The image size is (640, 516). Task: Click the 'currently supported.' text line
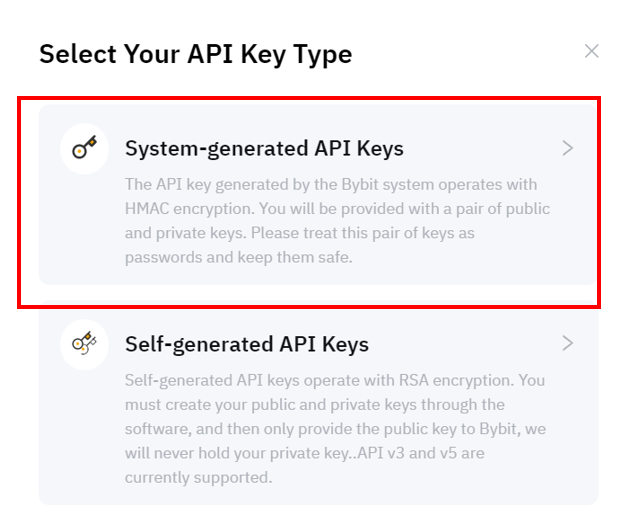click(x=198, y=478)
